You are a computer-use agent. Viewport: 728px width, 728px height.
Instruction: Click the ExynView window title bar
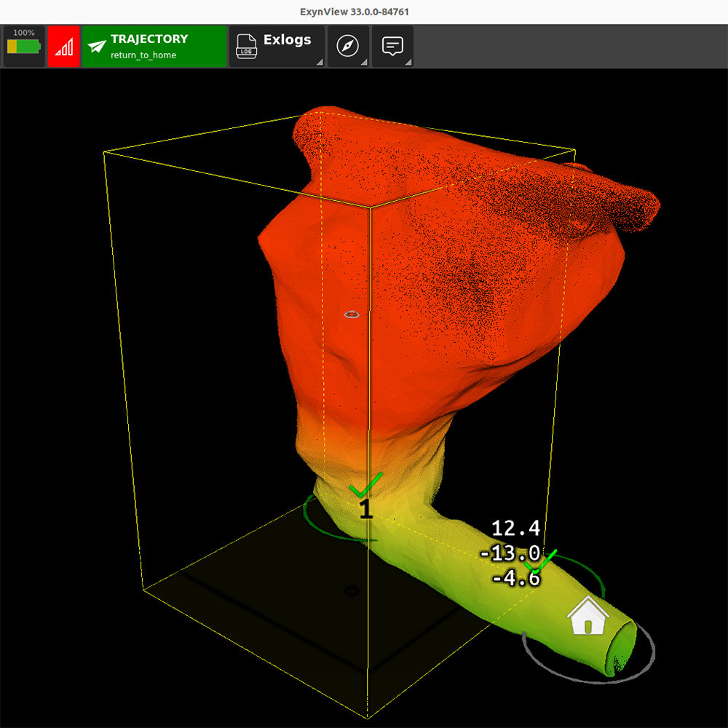tap(364, 12)
